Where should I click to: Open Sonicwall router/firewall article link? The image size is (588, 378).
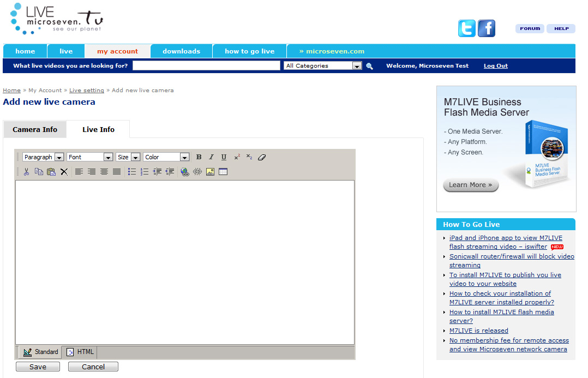512,261
